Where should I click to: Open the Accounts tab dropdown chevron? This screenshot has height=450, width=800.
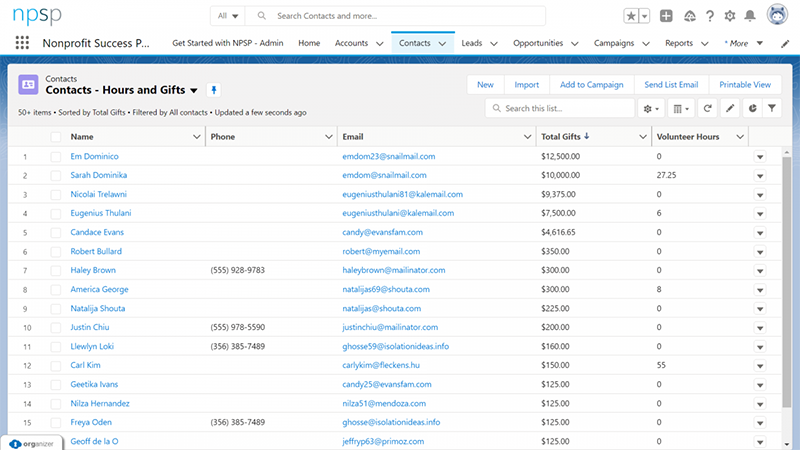pyautogui.click(x=380, y=44)
